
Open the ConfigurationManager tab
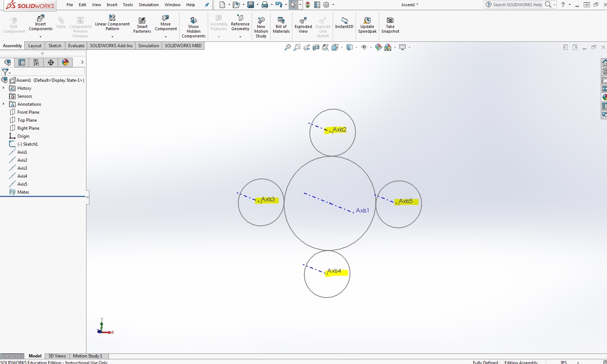click(x=36, y=62)
